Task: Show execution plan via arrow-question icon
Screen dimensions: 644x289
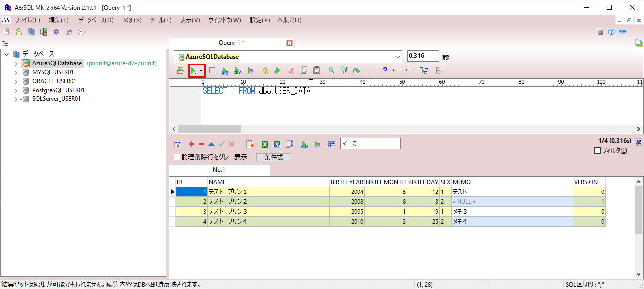Action: (250, 71)
